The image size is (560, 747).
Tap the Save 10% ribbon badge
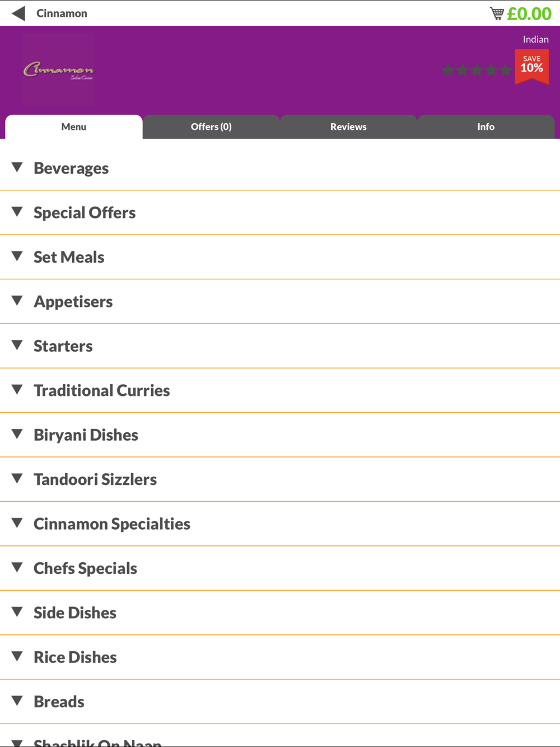pos(531,67)
